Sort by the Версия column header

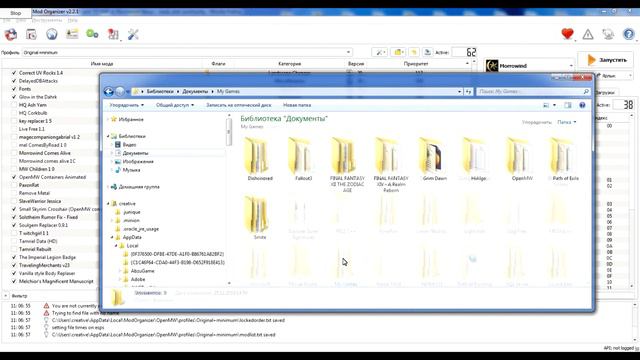(356, 64)
